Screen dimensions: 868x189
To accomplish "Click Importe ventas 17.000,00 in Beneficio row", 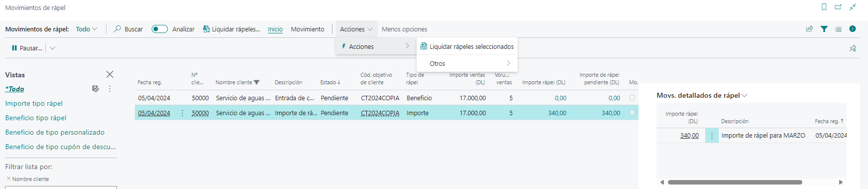I will 472,98.
